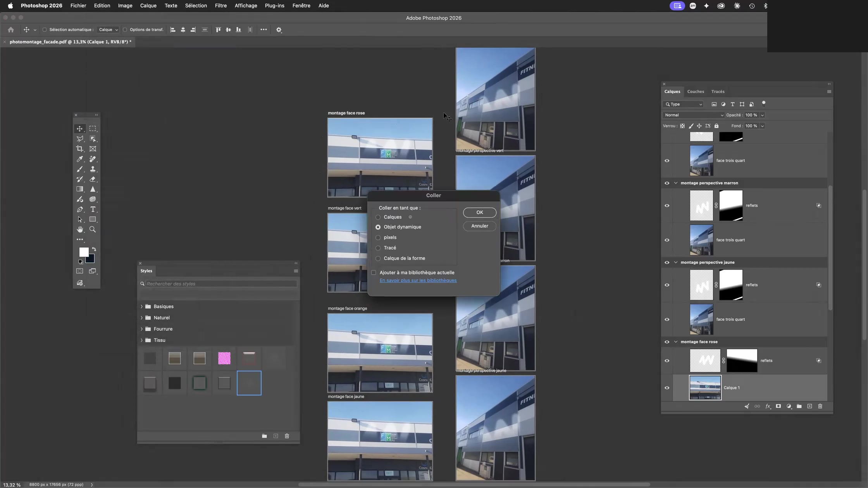Screen dimensions: 868x488
Task: Create new adjustment layer icon
Action: click(x=789, y=406)
